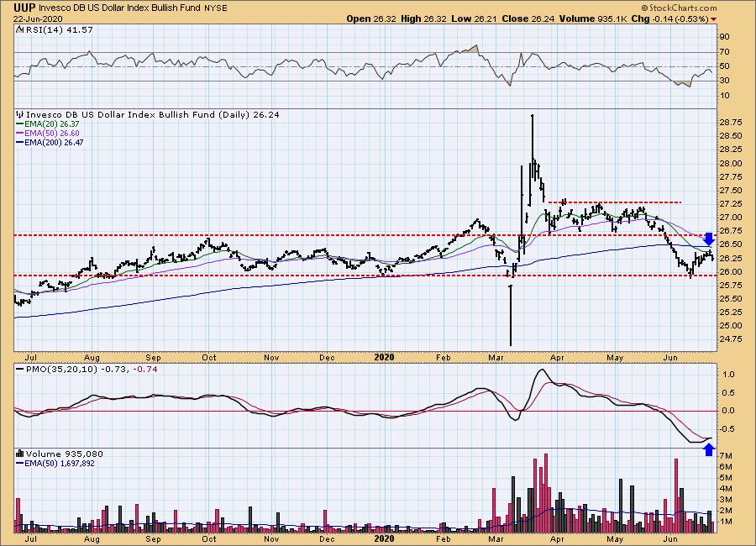Click the 1.0 level on PMO axis
756x546 pixels.
point(728,375)
